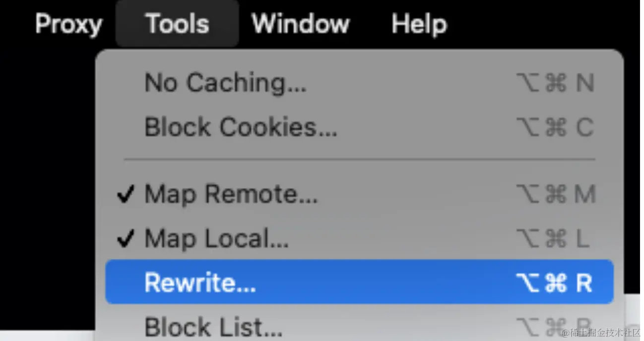
Task: Select Map Remote... menu entry
Action: click(x=231, y=194)
